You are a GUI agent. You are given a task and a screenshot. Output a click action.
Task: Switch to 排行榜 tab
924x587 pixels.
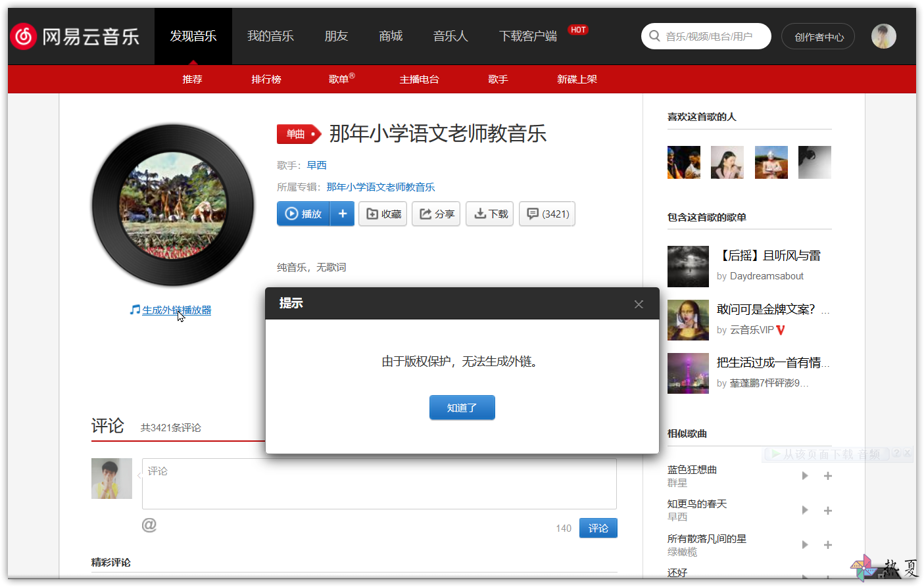pyautogui.click(x=266, y=79)
